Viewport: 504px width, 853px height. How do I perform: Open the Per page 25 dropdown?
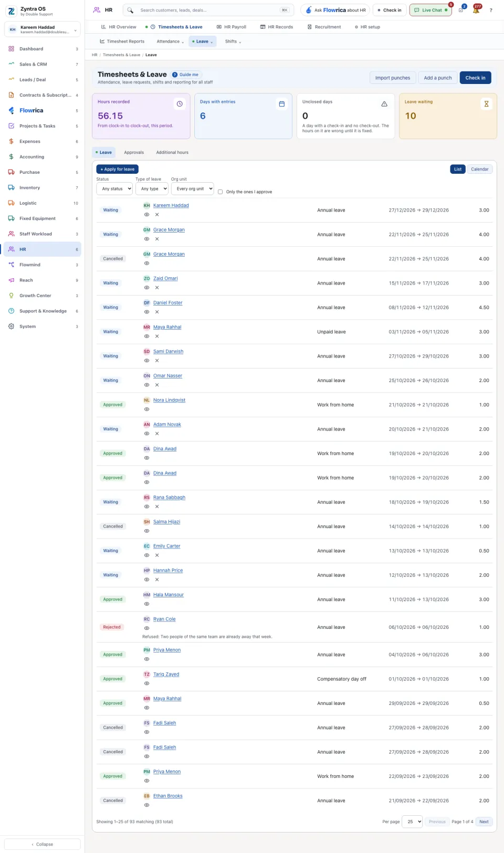point(412,822)
